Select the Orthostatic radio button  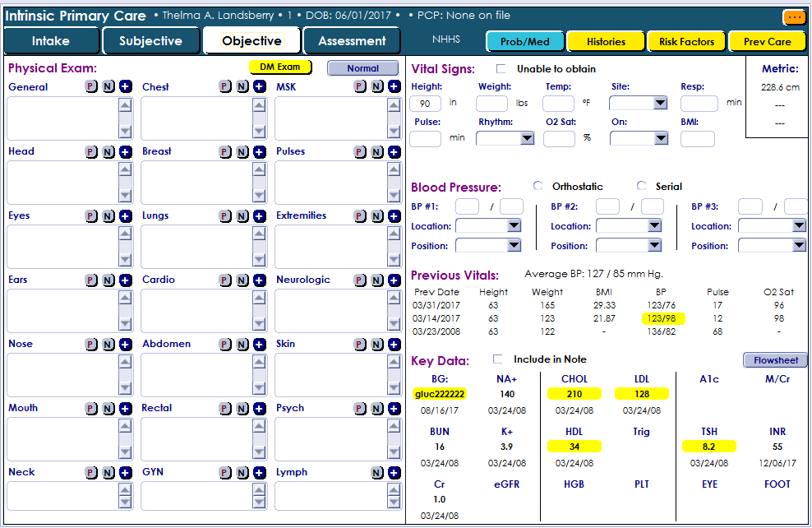(538, 186)
